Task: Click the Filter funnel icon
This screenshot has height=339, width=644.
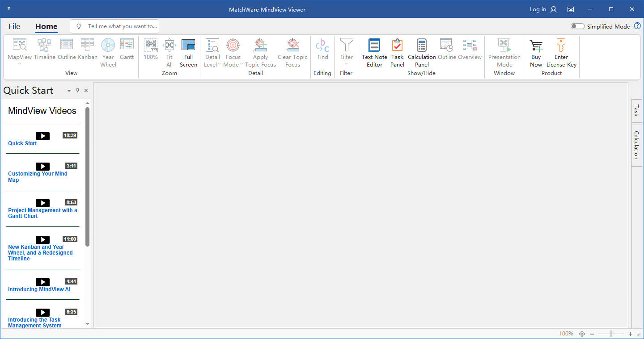Action: coord(347,45)
